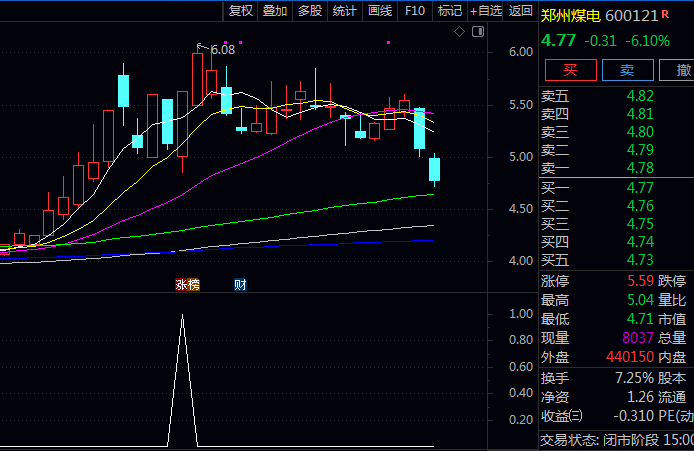This screenshot has width=694, height=451.
Task: Click the red R badge next to 600121
Action: [x=665, y=15]
